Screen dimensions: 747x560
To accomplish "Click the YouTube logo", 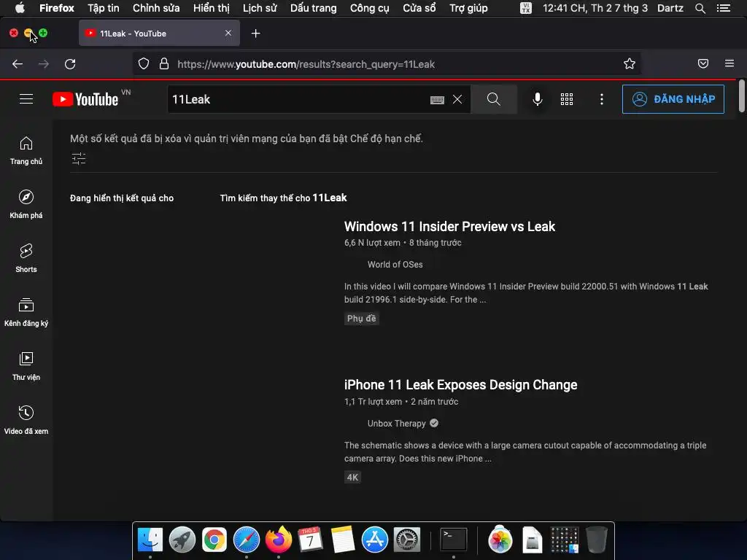I will [x=86, y=99].
